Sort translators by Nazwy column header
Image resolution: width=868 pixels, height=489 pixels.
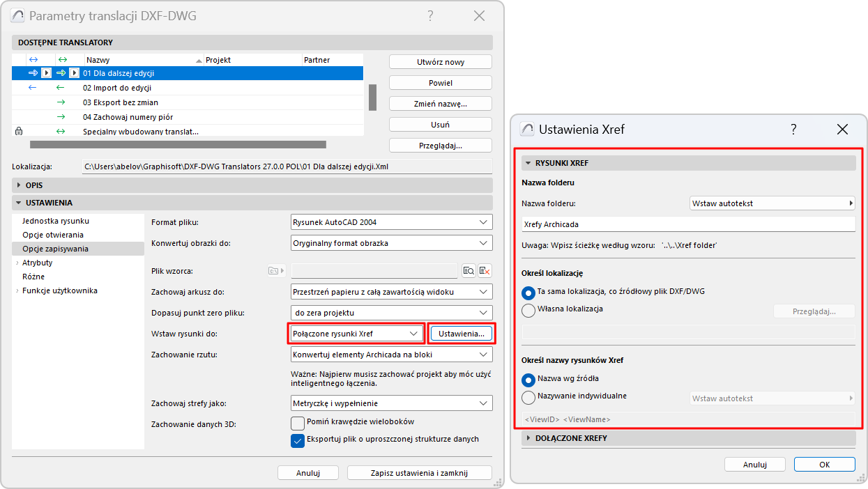144,60
